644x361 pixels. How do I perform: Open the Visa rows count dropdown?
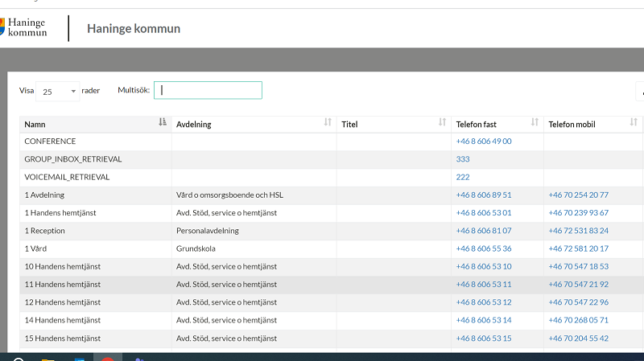[58, 92]
